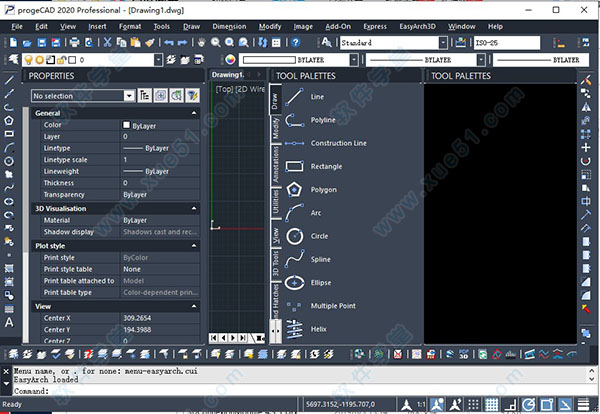The height and width of the screenshot is (414, 600).
Task: Collapse the Plot style section
Action: click(194, 246)
